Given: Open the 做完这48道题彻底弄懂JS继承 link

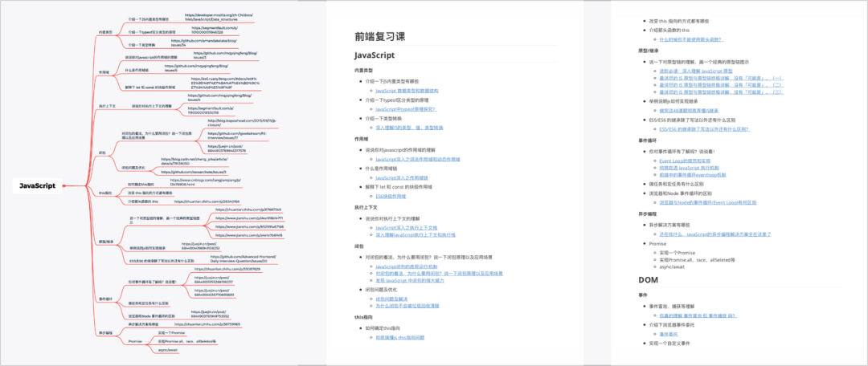Looking at the screenshot, I should click(x=689, y=111).
